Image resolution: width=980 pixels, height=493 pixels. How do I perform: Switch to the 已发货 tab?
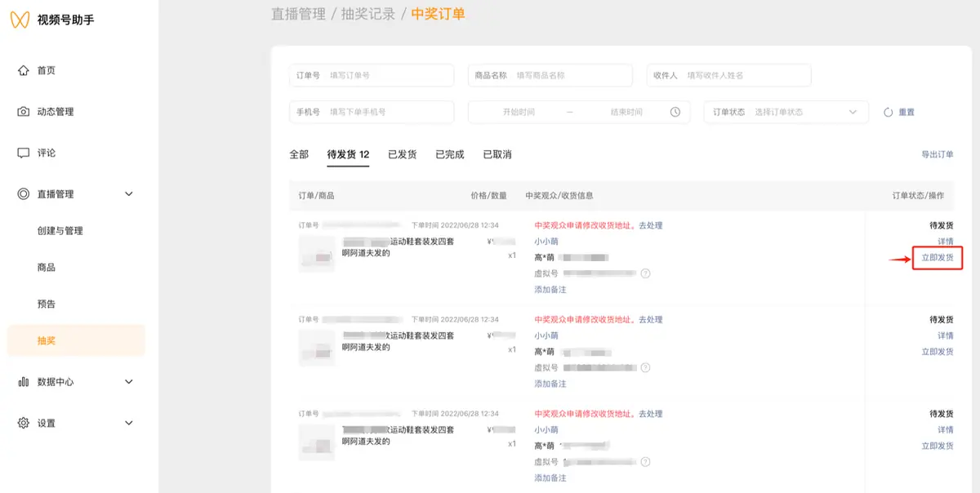coord(402,154)
